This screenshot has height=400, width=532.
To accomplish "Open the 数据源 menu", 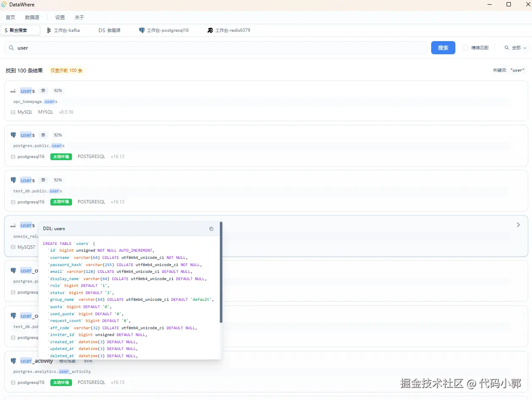I will coord(32,17).
